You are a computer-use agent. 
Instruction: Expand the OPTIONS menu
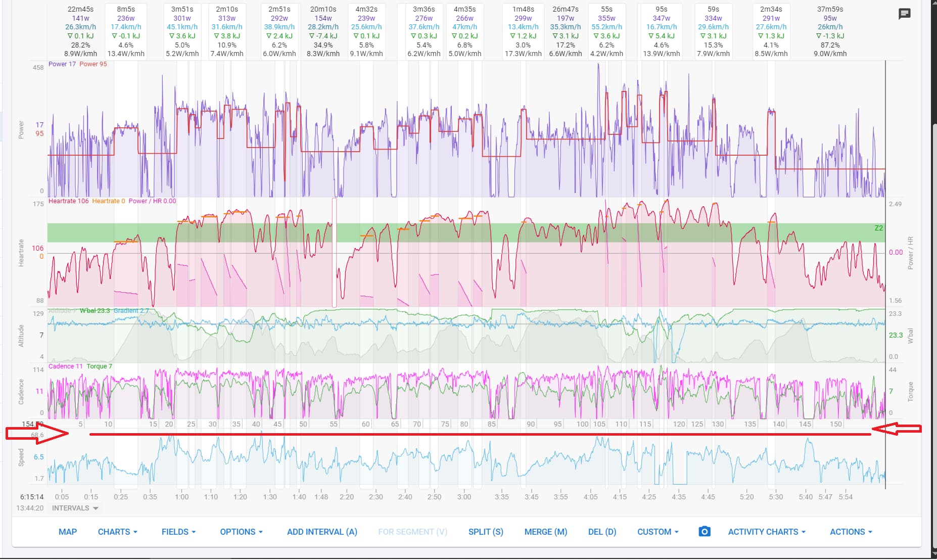click(x=241, y=532)
